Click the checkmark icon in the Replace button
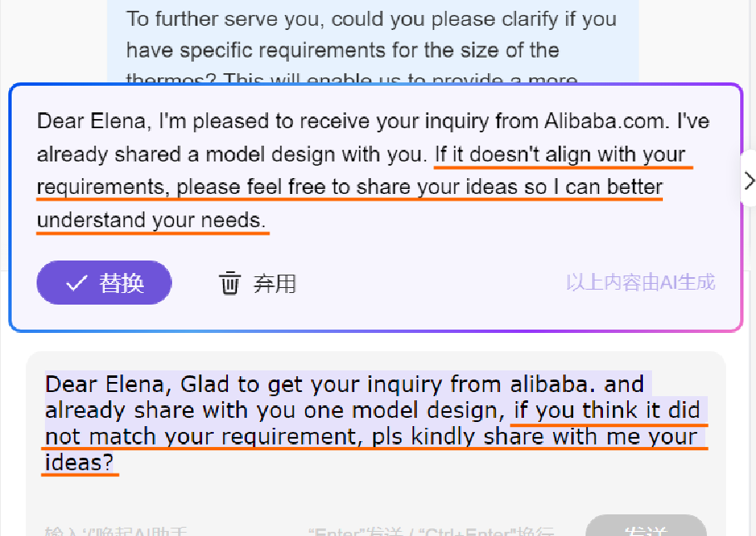The width and height of the screenshot is (756, 536). [x=77, y=283]
